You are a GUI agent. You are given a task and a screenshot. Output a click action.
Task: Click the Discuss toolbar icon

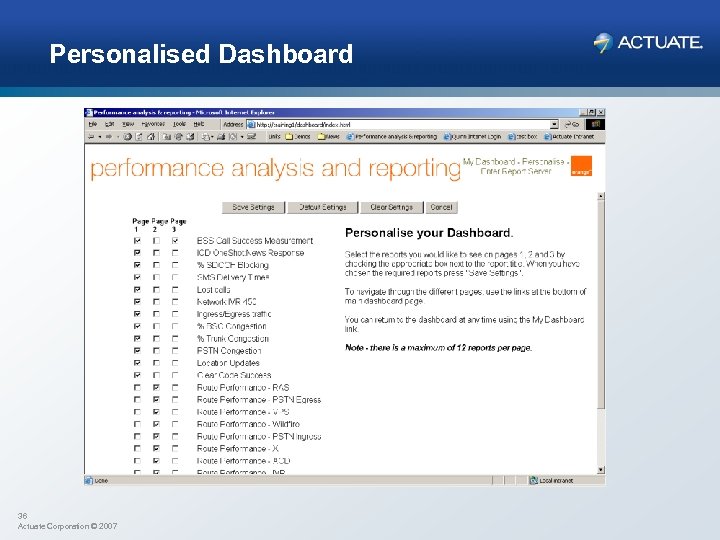point(251,136)
